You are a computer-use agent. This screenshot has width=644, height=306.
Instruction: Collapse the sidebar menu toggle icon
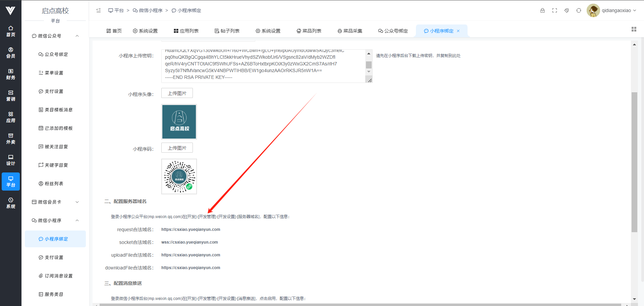point(99,10)
